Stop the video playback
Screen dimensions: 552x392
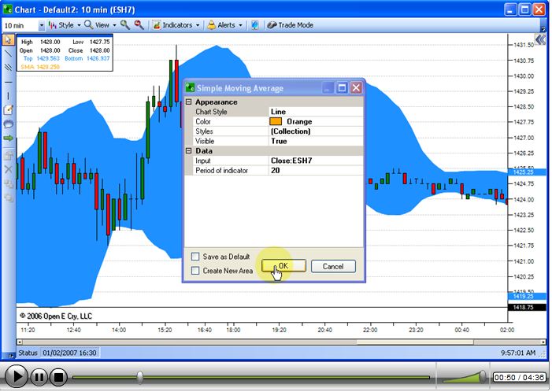pyautogui.click(x=58, y=377)
